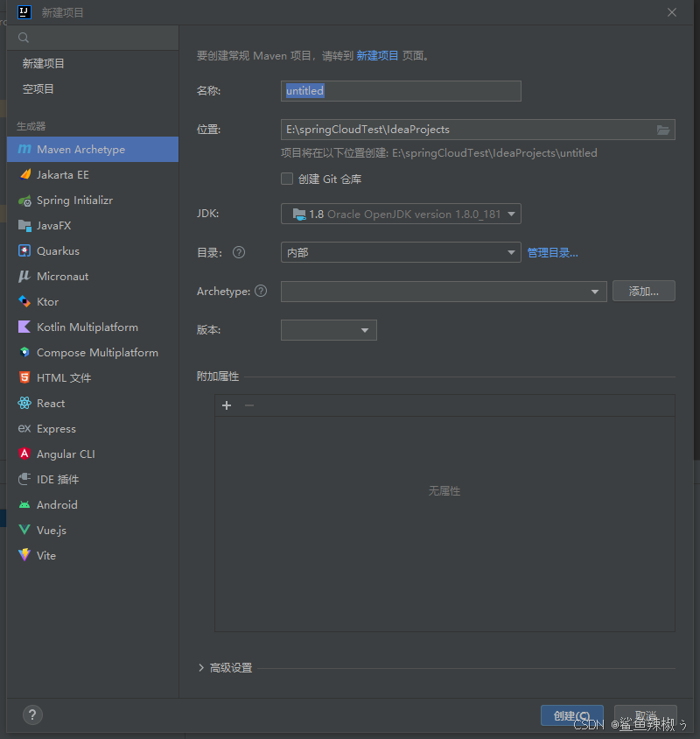Select Angular CLI list entry text
This screenshot has height=739, width=700.
coord(66,454)
